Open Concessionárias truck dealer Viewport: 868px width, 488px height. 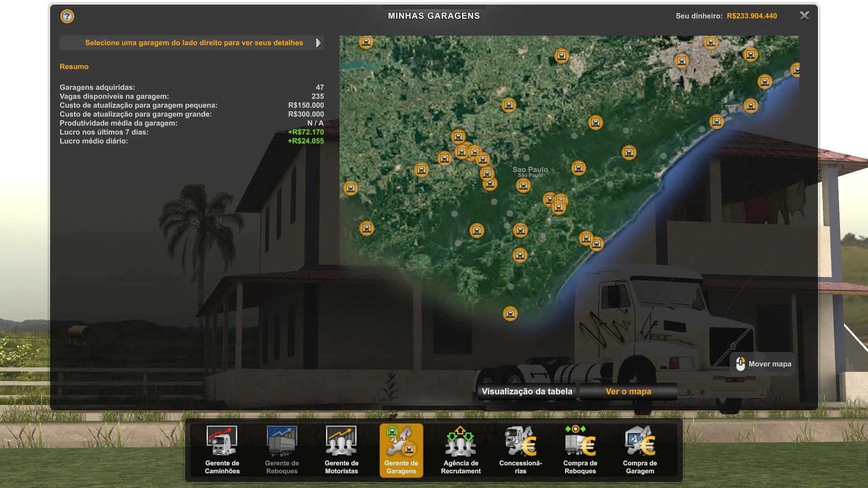click(x=520, y=450)
